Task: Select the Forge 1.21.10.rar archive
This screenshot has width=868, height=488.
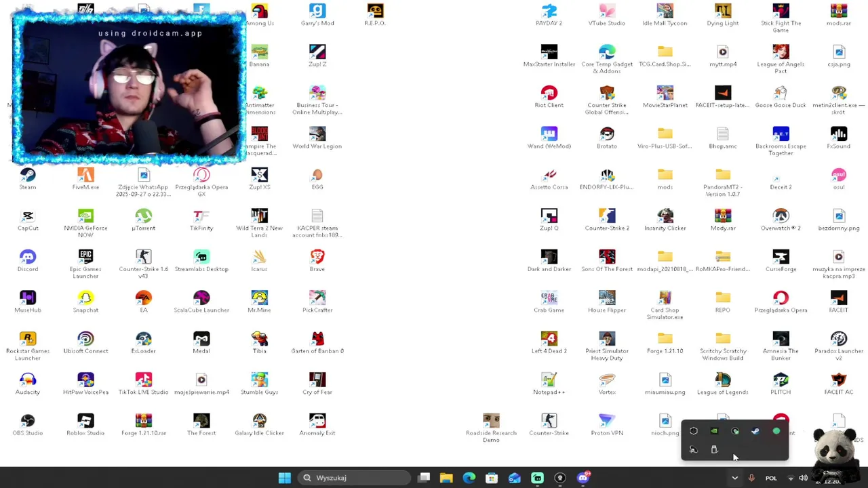Action: tap(143, 425)
